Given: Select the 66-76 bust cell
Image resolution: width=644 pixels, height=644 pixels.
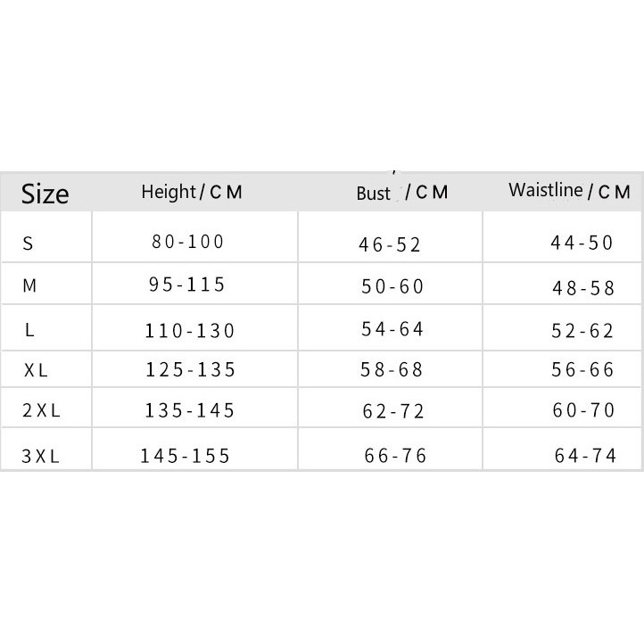Looking at the screenshot, I should (395, 456).
